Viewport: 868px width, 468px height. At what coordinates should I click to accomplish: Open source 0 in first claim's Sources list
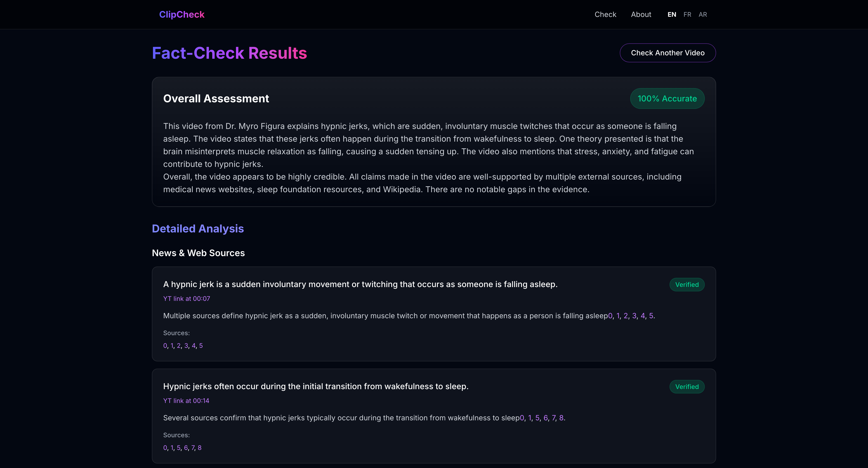click(165, 346)
